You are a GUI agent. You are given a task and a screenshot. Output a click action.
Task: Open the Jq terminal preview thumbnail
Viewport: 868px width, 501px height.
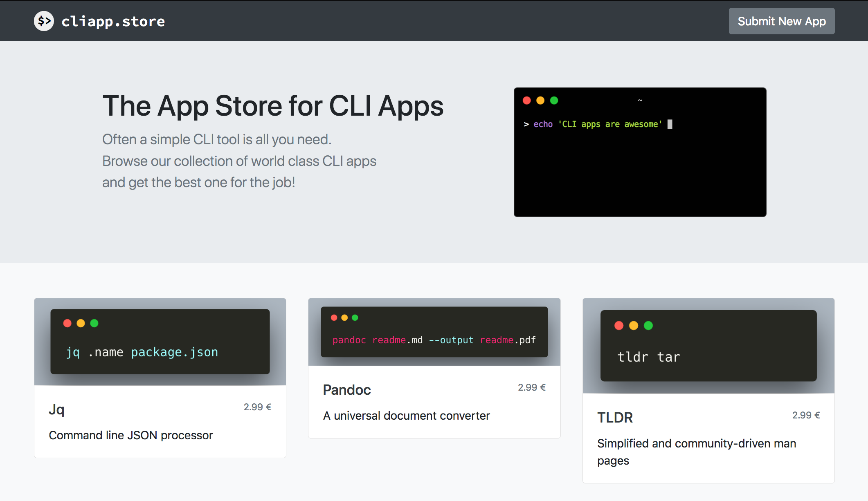[x=160, y=342]
